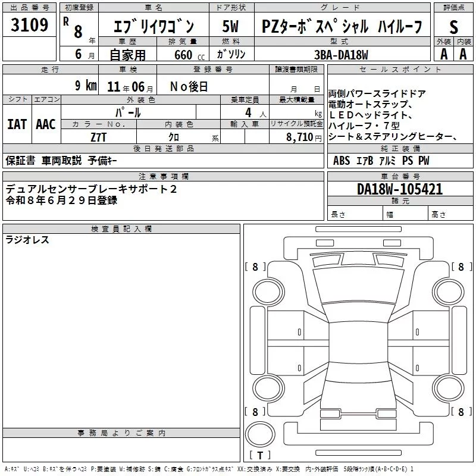Click the seating capacity value 4 人

[256, 113]
